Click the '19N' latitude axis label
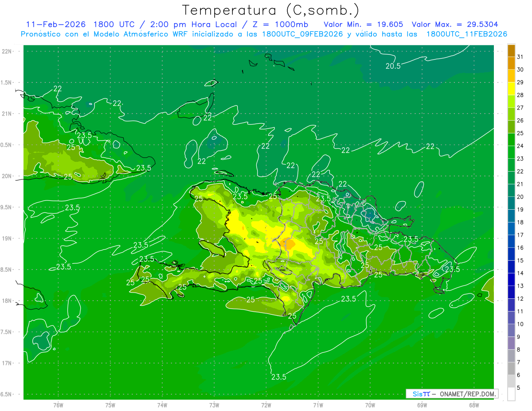The width and height of the screenshot is (532, 411). pos(8,239)
